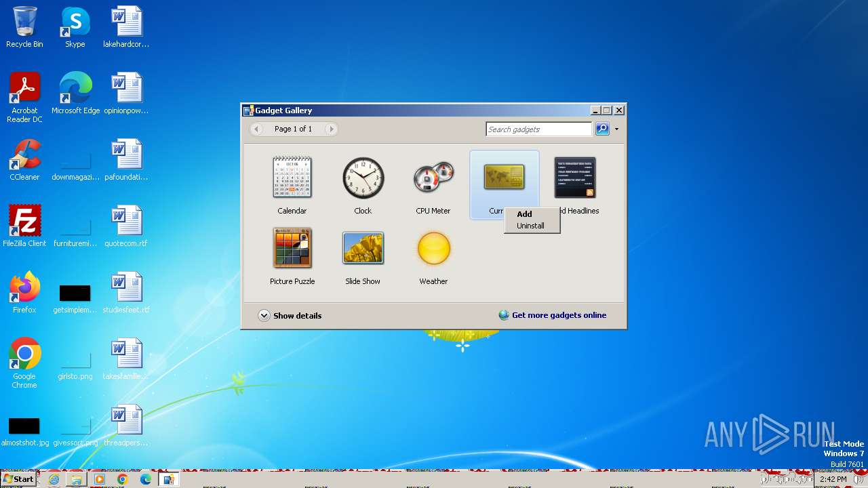
Task: Open Microsoft Edge desktop shortcut
Action: pyautogui.click(x=75, y=94)
